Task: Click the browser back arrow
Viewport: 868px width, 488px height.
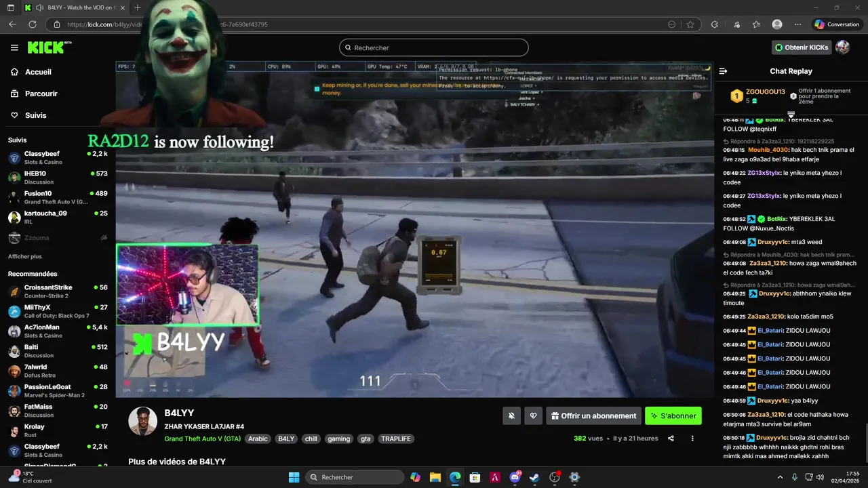Action: [12, 24]
